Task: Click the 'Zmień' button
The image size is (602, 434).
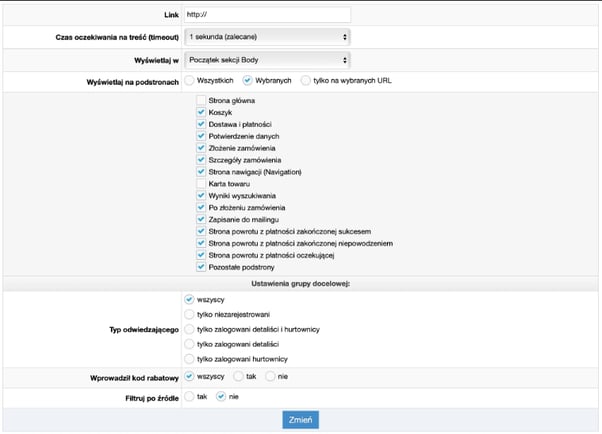Action: pos(300,420)
